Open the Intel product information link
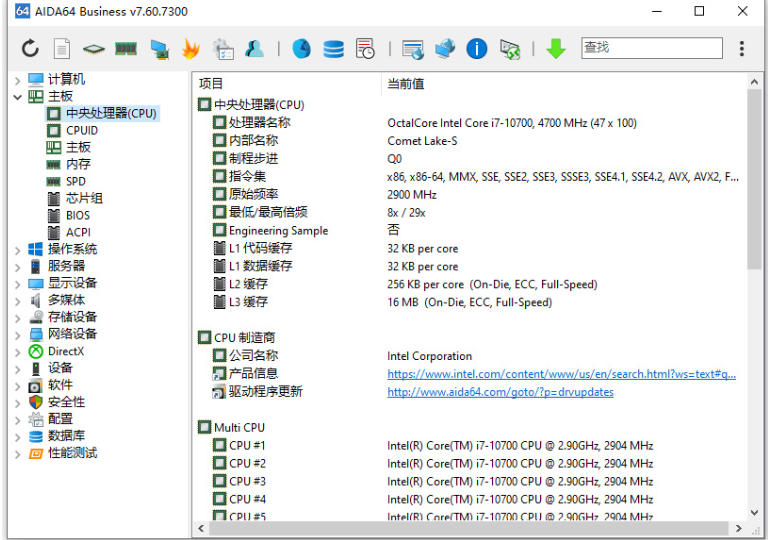Image resolution: width=768 pixels, height=540 pixels. pyautogui.click(x=561, y=374)
